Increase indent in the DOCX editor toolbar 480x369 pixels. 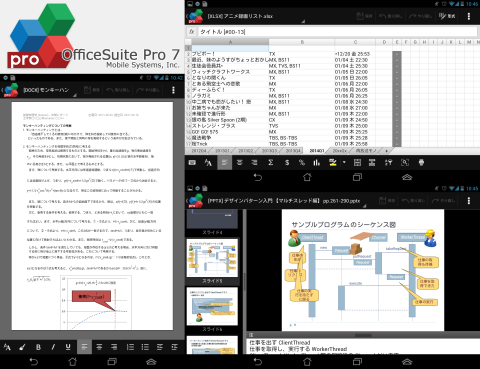coord(175,347)
